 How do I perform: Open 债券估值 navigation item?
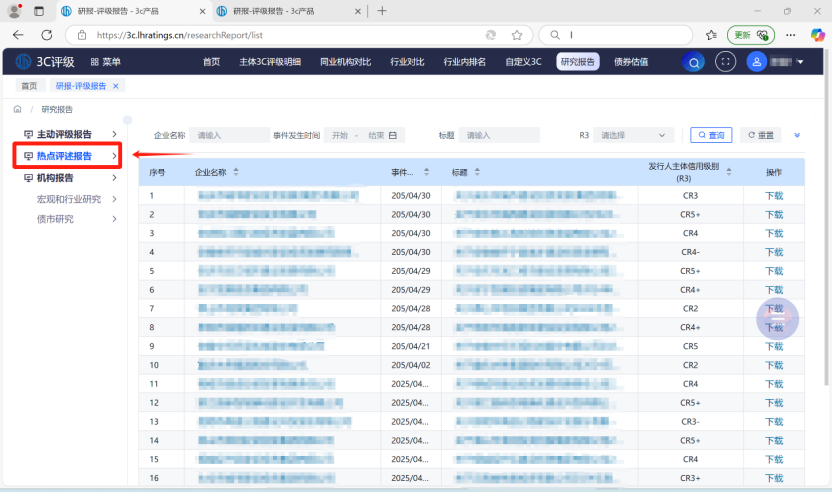click(631, 62)
